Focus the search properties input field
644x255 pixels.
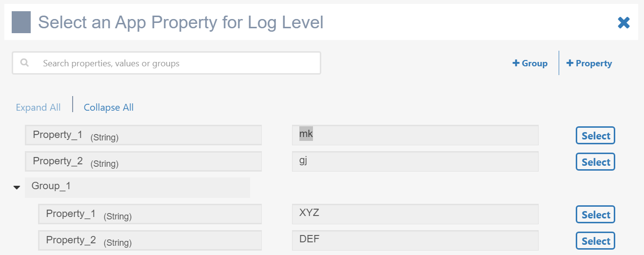coord(176,63)
